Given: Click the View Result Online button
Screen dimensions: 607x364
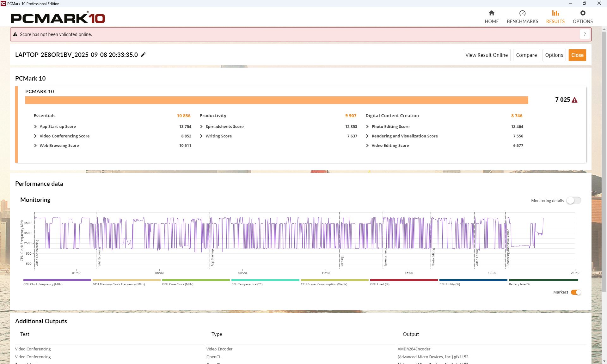Looking at the screenshot, I should (x=486, y=55).
